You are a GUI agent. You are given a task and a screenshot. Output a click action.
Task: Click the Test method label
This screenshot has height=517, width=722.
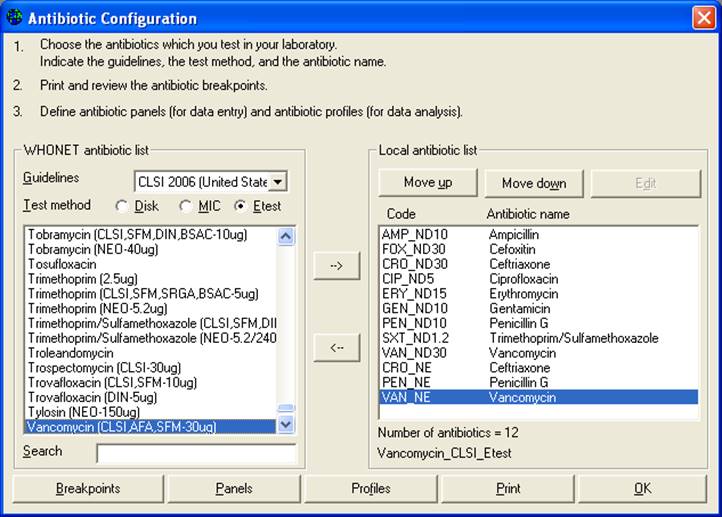pyautogui.click(x=57, y=205)
